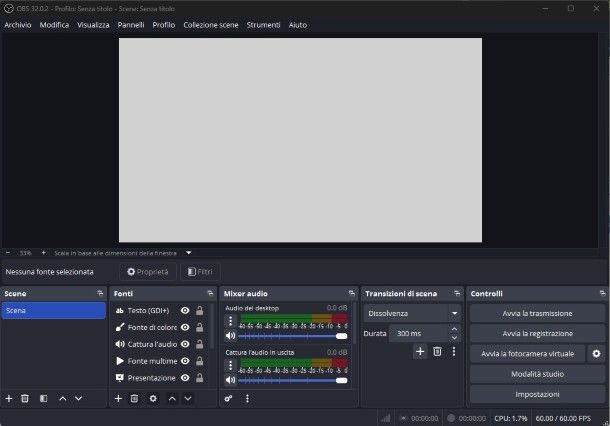The width and height of the screenshot is (610, 426).
Task: Mute Audio del desktop speaker icon
Action: click(231, 336)
